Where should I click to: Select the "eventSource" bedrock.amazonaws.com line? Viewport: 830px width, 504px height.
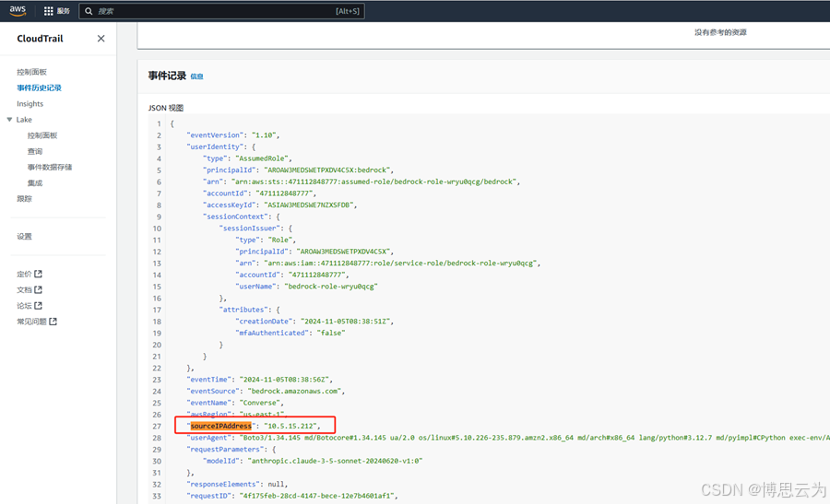[266, 392]
